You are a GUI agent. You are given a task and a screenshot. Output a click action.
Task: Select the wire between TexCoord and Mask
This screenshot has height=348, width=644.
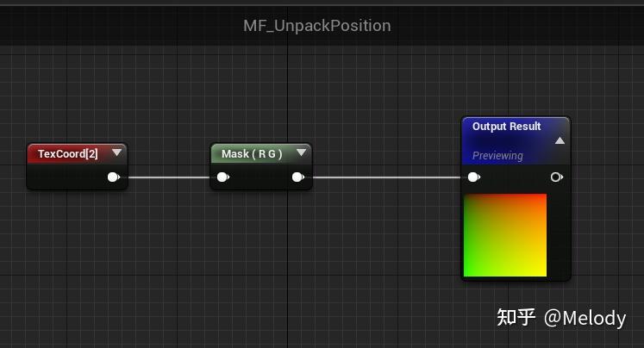(168, 177)
